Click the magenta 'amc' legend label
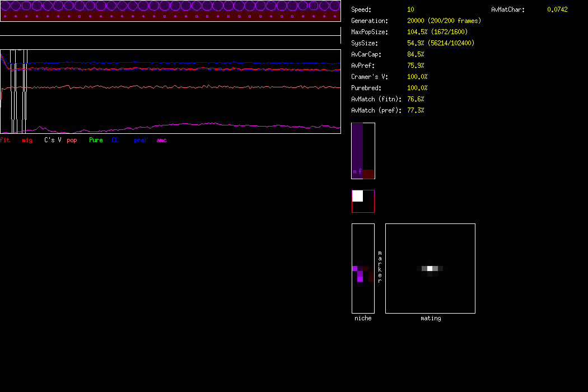The height and width of the screenshot is (392, 588). [161, 140]
